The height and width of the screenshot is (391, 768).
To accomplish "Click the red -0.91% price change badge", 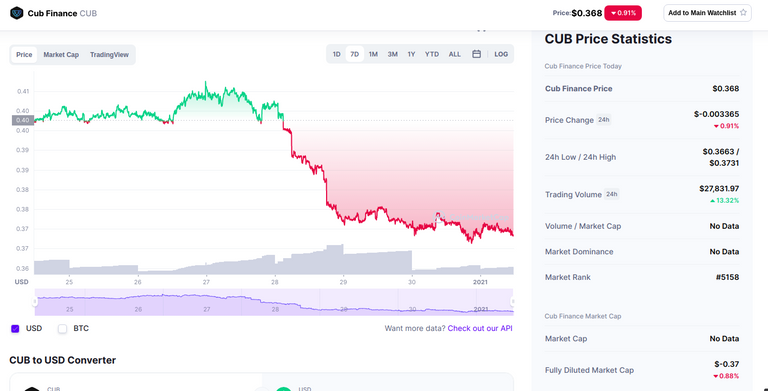I will point(623,13).
